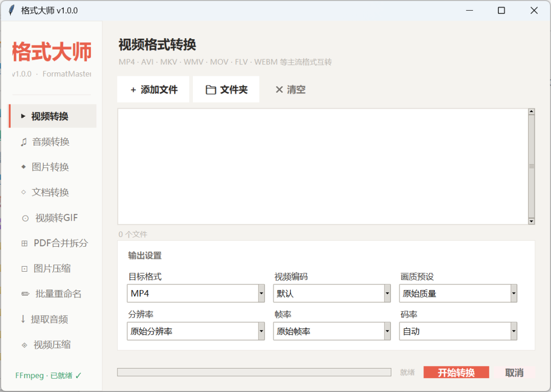Viewport: 551px width, 392px height.
Task: Click the 输出设置 section heading
Action: [145, 255]
